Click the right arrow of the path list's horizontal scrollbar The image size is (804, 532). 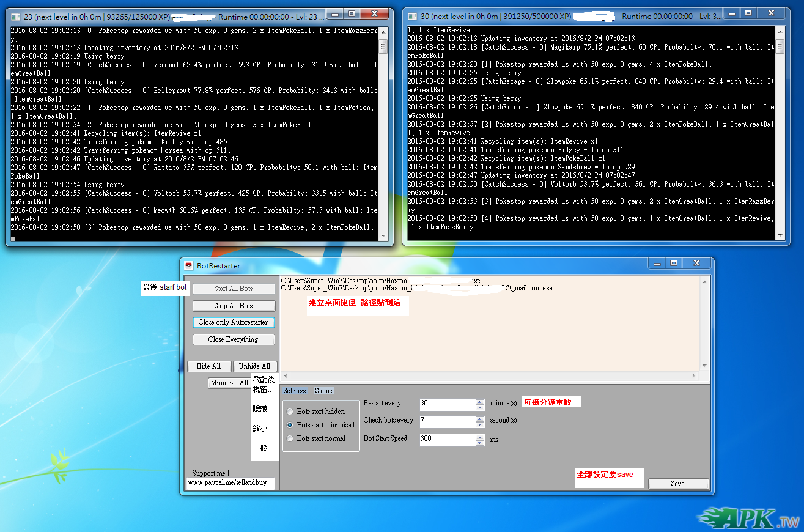[693, 375]
